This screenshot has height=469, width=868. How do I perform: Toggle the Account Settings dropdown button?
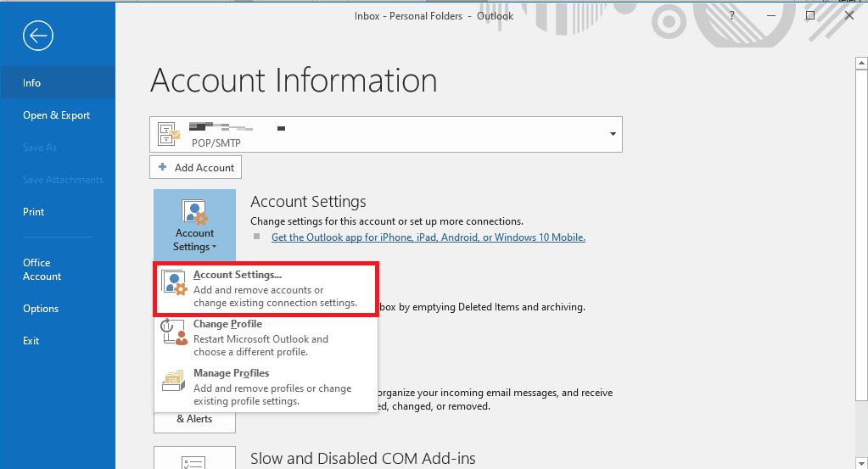194,225
